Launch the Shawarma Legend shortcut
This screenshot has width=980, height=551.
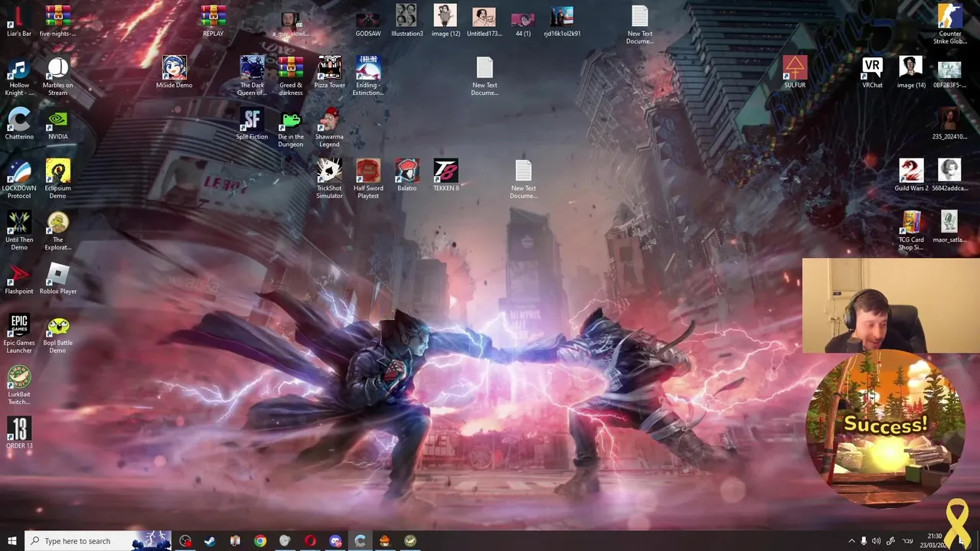point(329,127)
